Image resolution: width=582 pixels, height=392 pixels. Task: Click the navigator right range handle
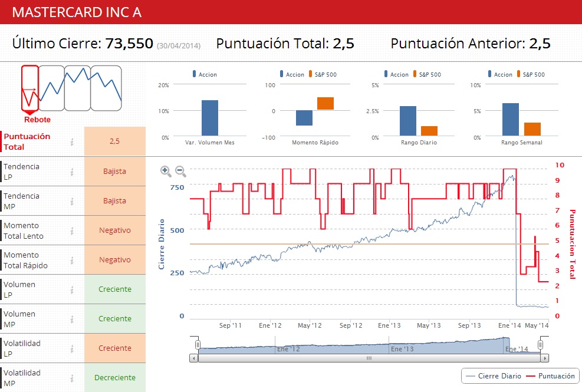540,344
